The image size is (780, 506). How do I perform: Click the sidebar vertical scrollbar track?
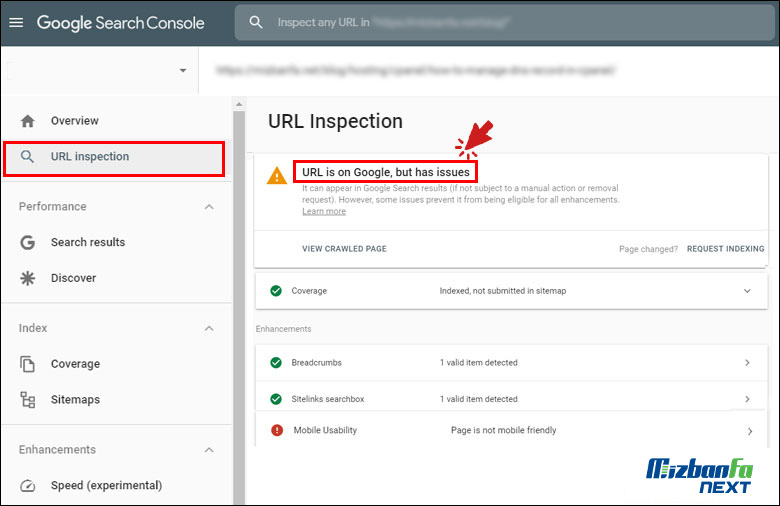tap(239, 308)
